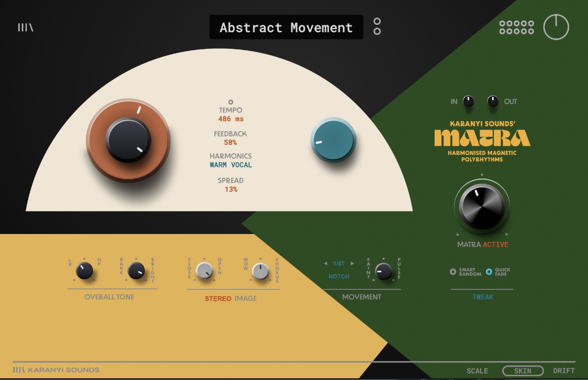
Task: Click the MATRA logo title
Action: [482, 138]
